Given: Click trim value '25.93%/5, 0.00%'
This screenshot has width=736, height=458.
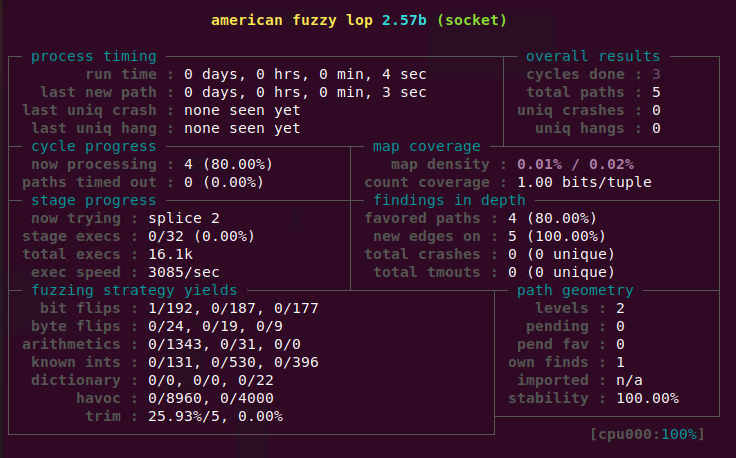Looking at the screenshot, I should click(x=215, y=417).
